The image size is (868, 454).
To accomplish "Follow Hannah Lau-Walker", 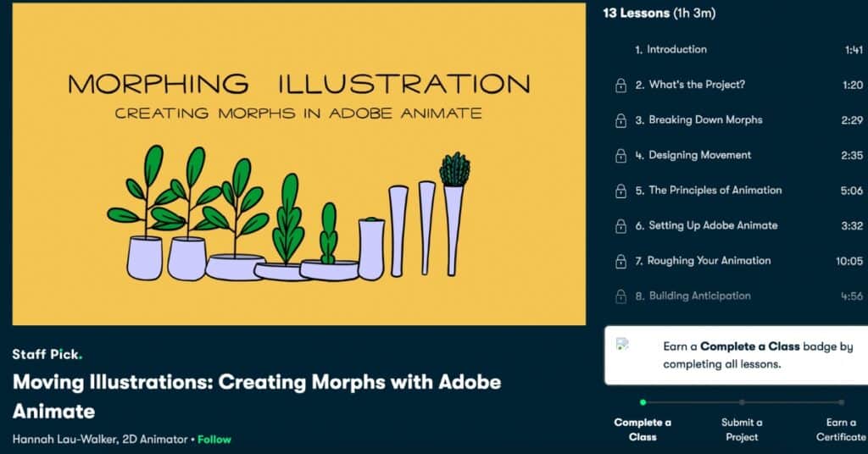I will pos(214,440).
